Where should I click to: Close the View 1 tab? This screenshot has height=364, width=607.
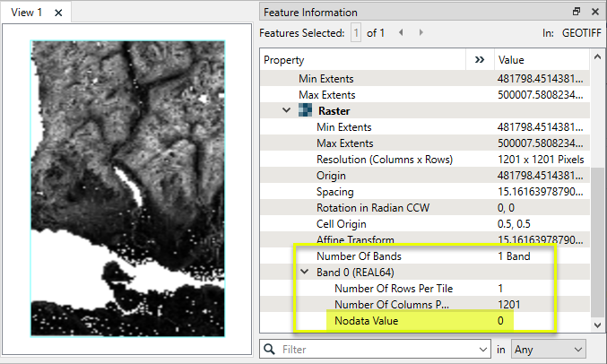pyautogui.click(x=58, y=13)
